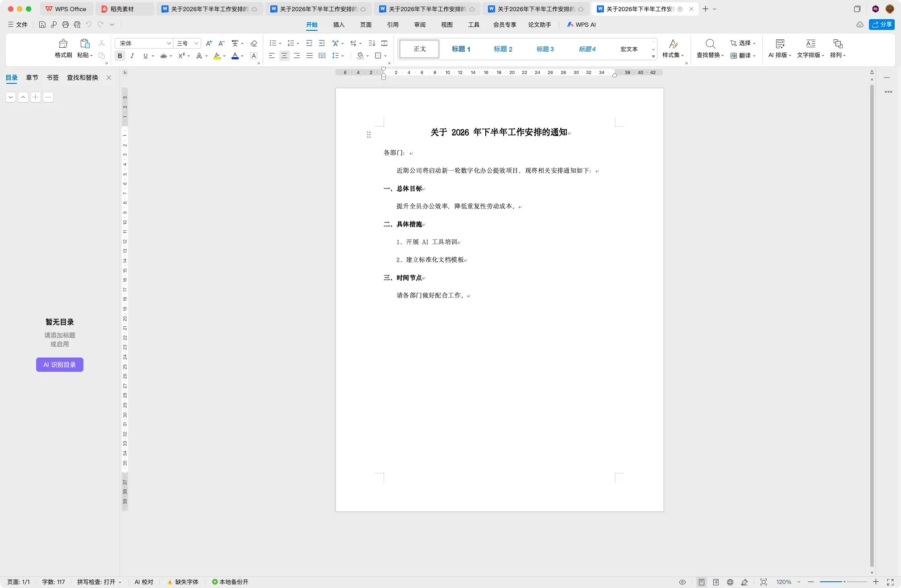
Task: Decrease indent using the outdent icon
Action: (309, 43)
